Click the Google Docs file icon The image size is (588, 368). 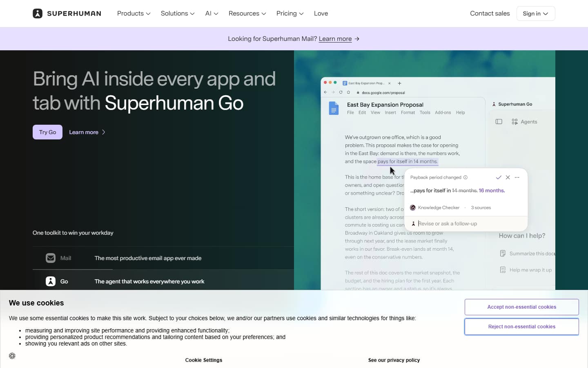click(334, 108)
